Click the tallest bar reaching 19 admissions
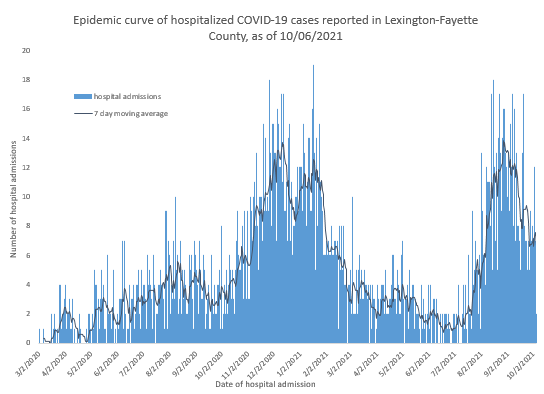Viewport: 544px width, 394px height. pos(314,204)
